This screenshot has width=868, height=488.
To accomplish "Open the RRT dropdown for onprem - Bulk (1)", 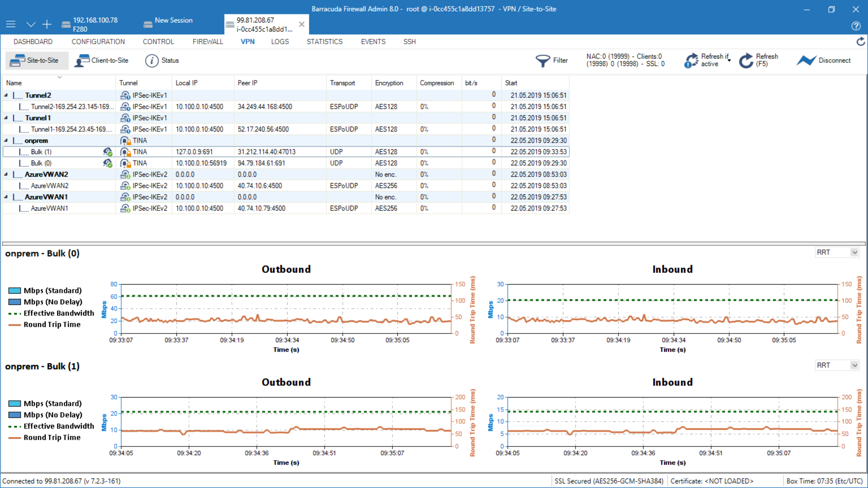I will [837, 366].
